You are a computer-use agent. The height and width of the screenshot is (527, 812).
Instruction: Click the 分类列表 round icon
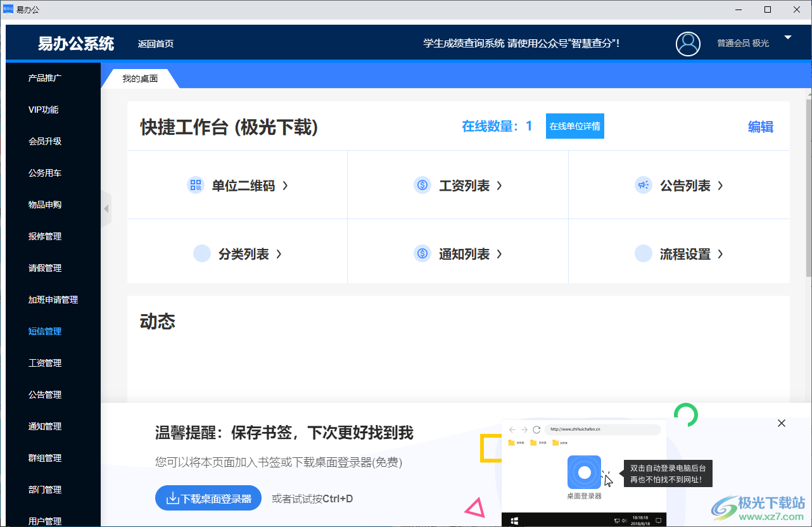[202, 253]
